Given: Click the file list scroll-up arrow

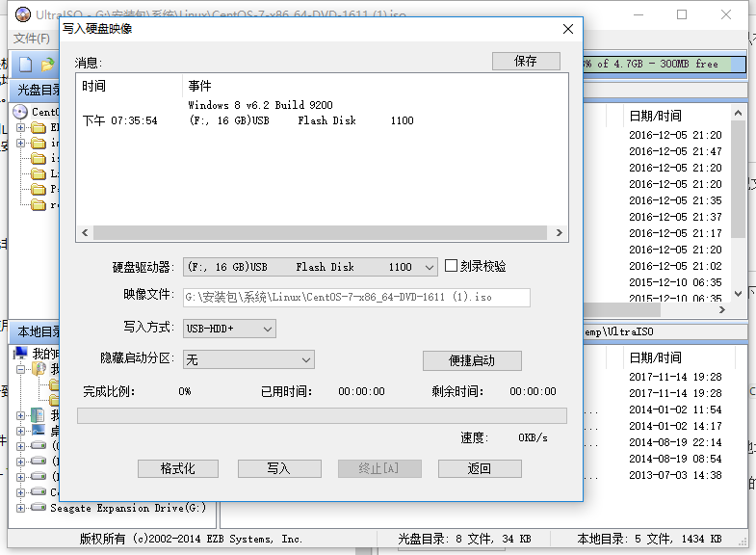Looking at the screenshot, I should (738, 114).
